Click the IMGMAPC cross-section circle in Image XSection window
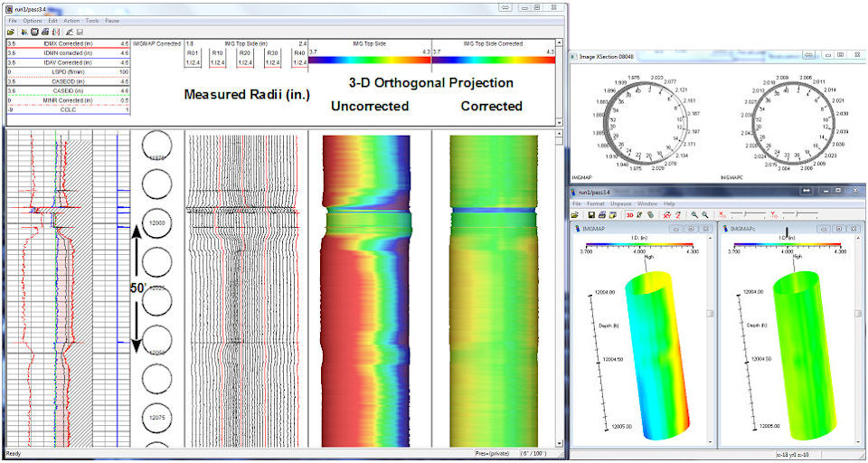The height and width of the screenshot is (463, 868). pyautogui.click(x=792, y=121)
